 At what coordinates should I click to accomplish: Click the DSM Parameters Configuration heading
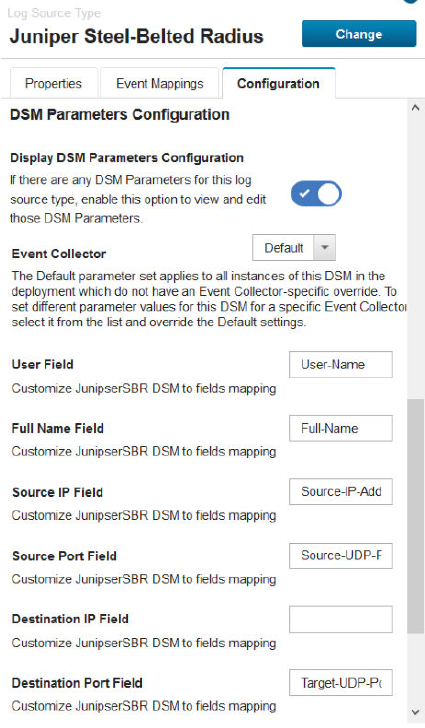pos(120,114)
